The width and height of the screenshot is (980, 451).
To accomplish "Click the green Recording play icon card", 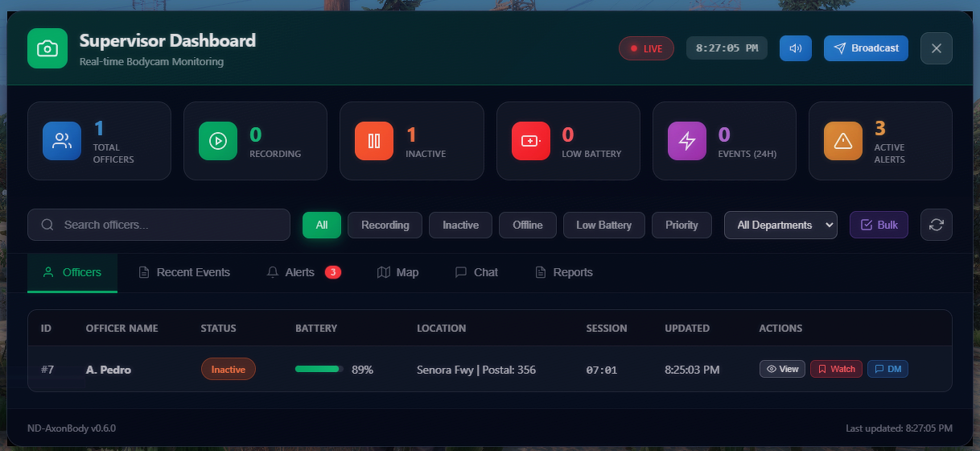I will [218, 141].
